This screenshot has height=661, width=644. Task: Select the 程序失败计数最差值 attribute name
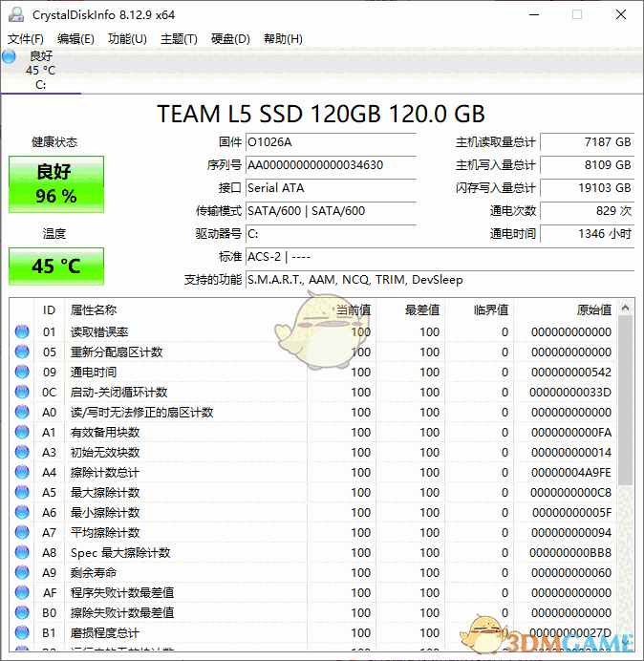click(x=122, y=593)
